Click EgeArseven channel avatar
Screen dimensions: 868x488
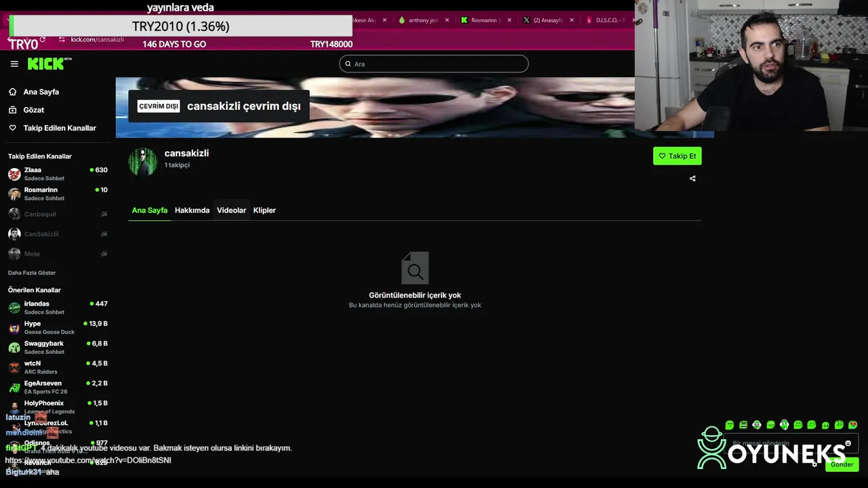coord(14,388)
